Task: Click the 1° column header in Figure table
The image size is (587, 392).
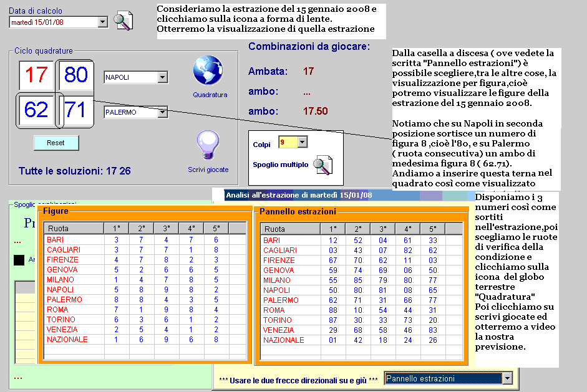Action: (117, 228)
